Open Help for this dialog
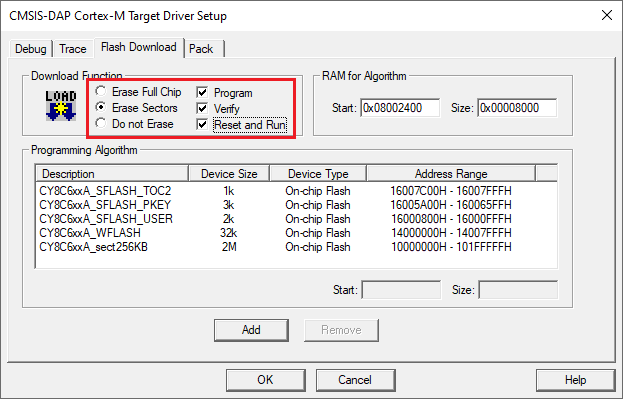Screen dimensions: 623x399 (x=575, y=380)
